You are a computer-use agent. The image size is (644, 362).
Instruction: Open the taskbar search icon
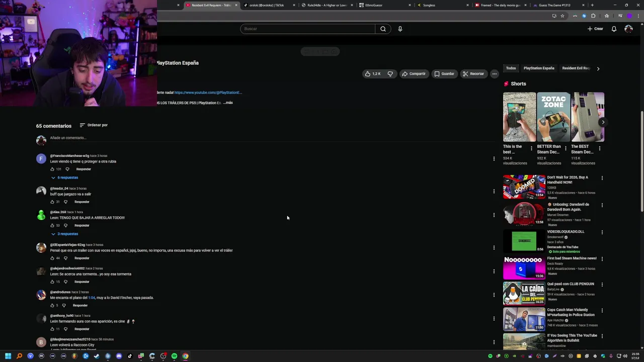(19, 356)
